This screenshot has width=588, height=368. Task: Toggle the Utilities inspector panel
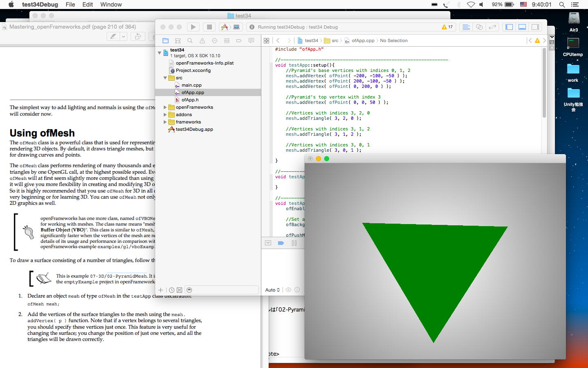tap(535, 27)
